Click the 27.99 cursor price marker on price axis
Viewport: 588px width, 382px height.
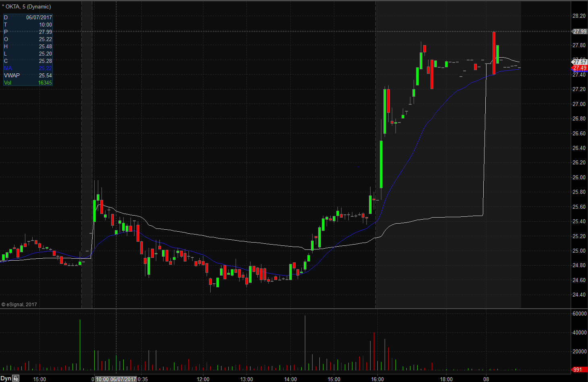580,31
